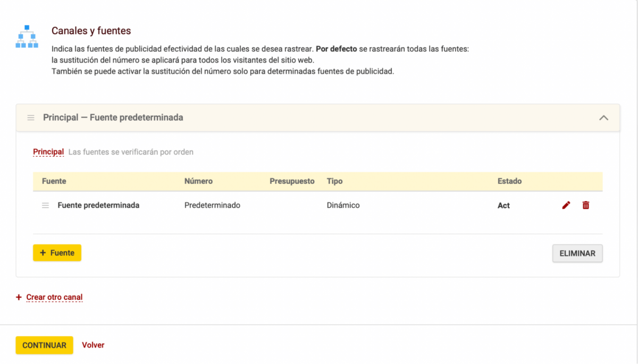Go back using the Volver link
This screenshot has height=364, width=638.
point(93,345)
